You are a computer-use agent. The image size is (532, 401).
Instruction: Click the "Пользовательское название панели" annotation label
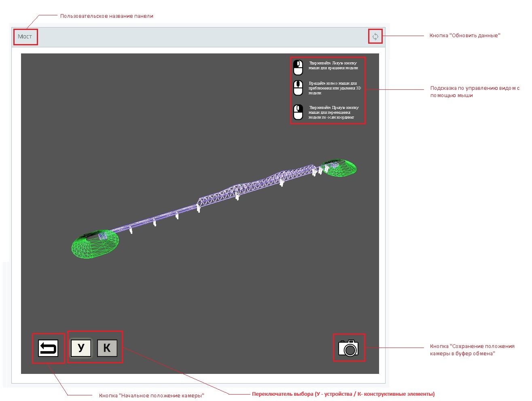coord(106,16)
